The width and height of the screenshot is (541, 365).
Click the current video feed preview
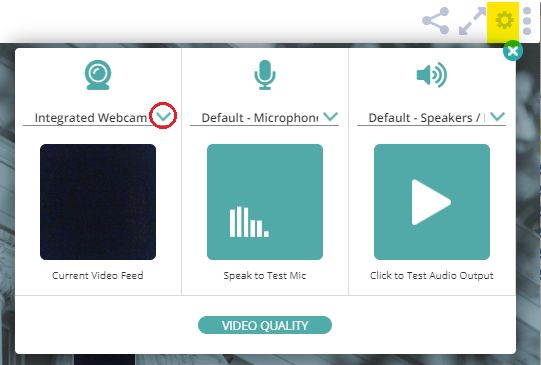tap(98, 202)
